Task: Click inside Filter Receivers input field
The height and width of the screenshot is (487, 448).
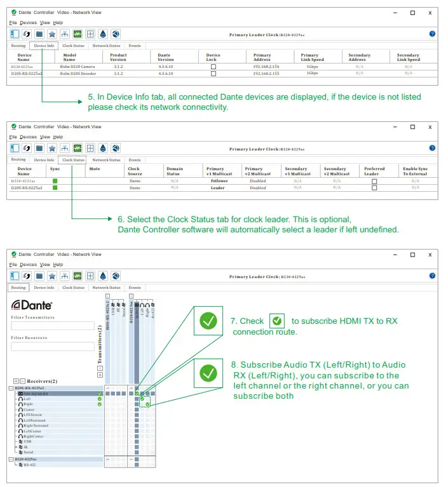Action: click(x=53, y=346)
